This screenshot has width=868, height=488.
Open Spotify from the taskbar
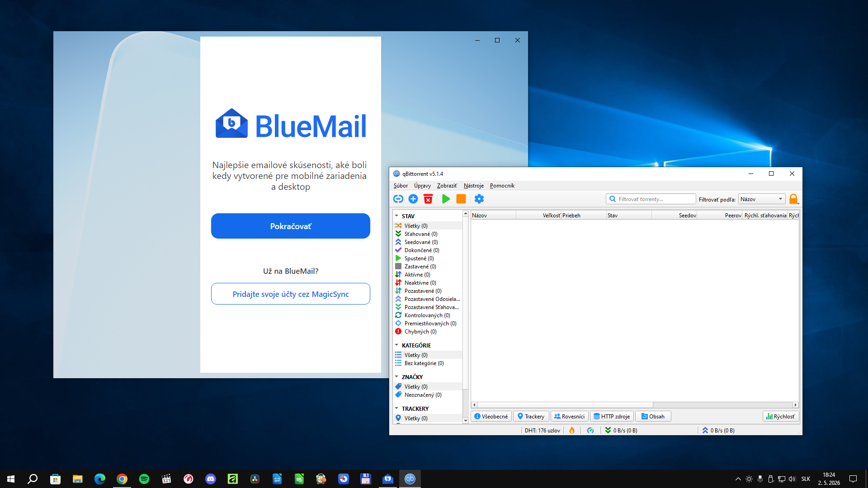144,479
